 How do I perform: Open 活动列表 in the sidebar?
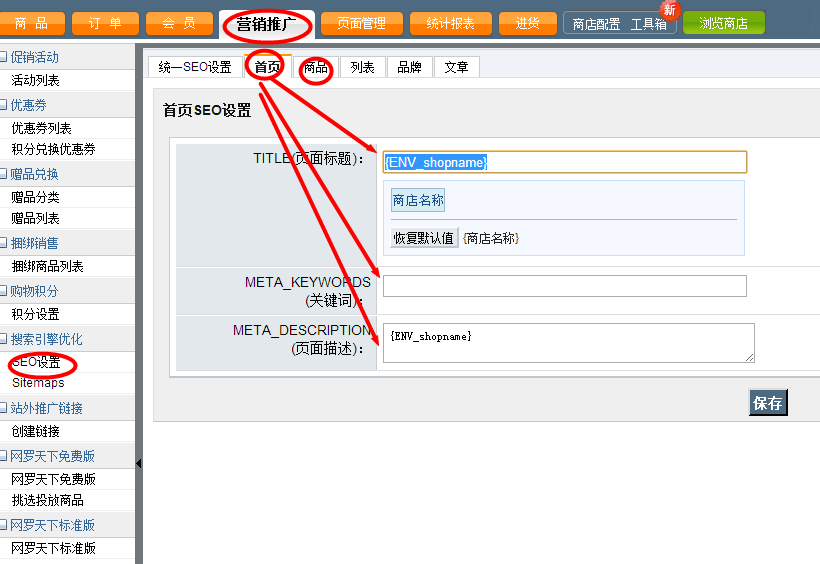(x=36, y=80)
